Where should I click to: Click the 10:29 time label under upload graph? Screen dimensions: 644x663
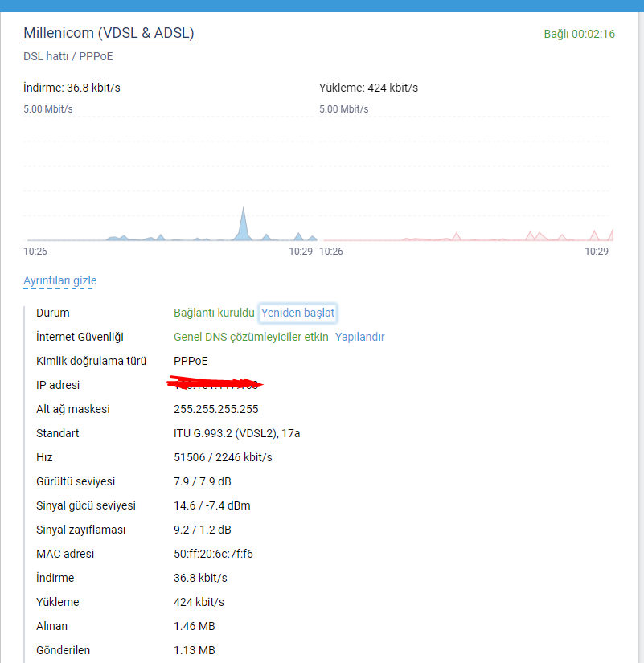tap(597, 252)
